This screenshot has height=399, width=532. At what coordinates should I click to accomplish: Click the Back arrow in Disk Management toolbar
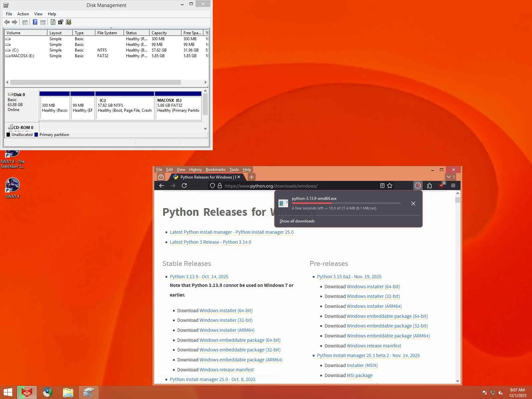(x=7, y=22)
